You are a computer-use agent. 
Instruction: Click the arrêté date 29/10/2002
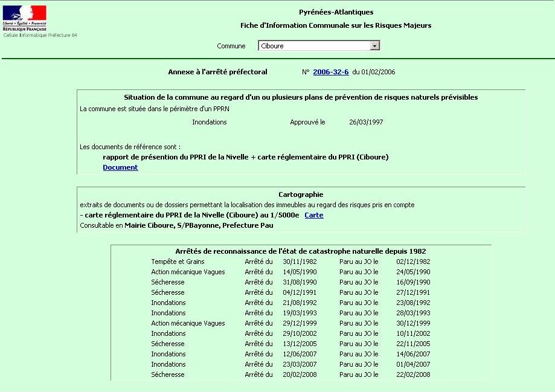coord(300,333)
